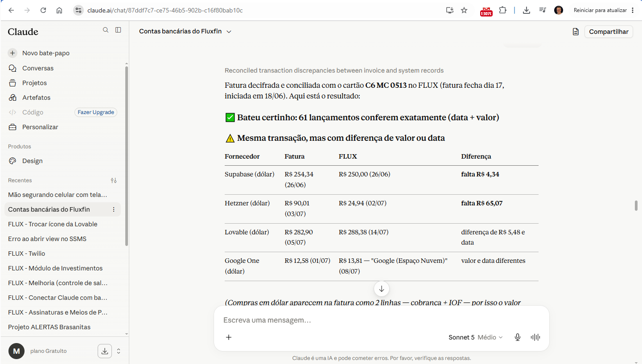Go forward with the browser forward arrow
Viewport: 642px width, 364px height.
pyautogui.click(x=27, y=10)
